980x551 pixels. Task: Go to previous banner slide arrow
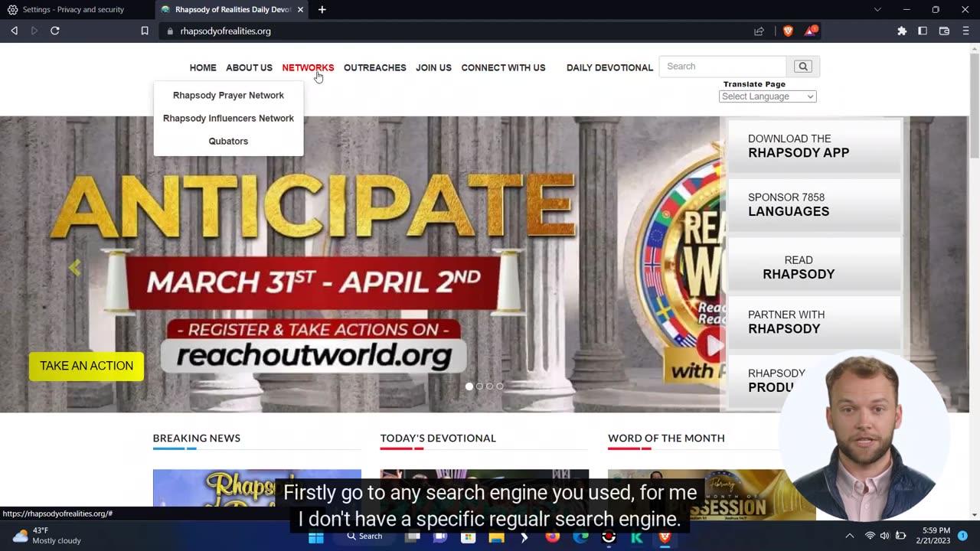click(74, 267)
